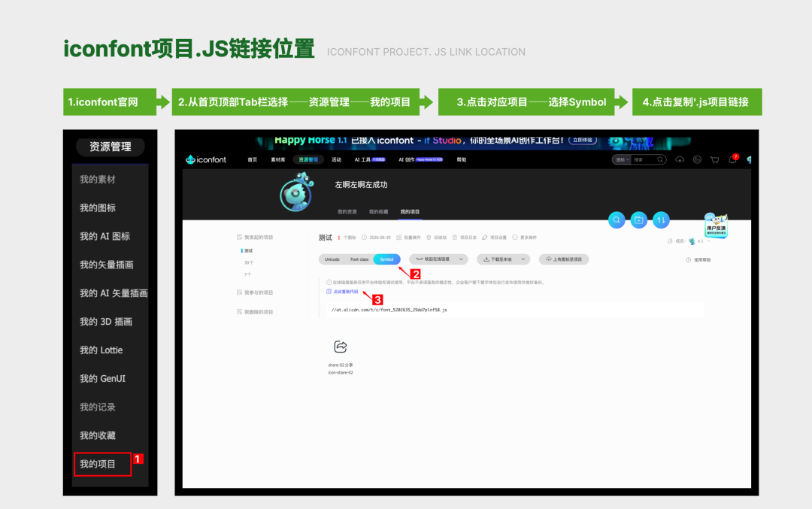Select the 测试 project in sidebar
Image resolution: width=812 pixels, height=509 pixels.
tap(248, 250)
